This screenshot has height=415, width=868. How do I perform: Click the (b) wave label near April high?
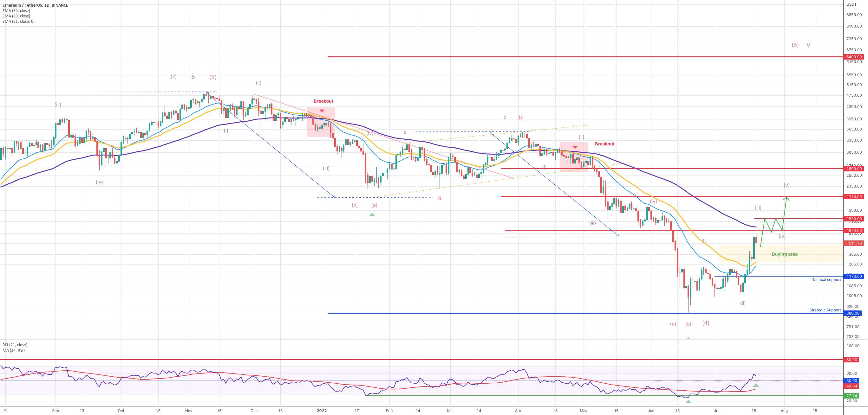click(x=520, y=118)
